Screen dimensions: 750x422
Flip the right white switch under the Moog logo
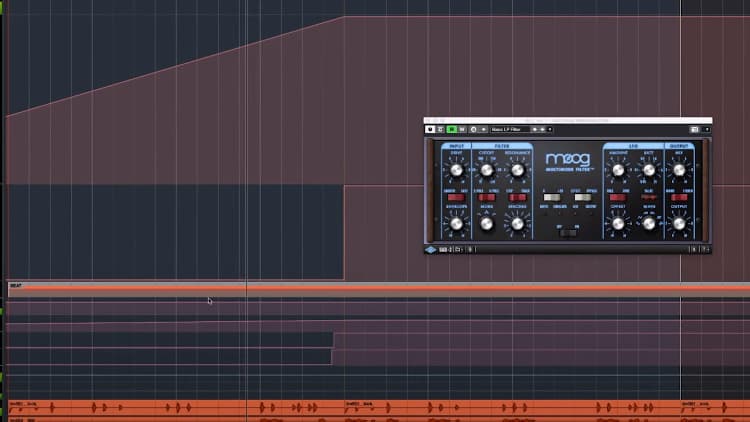583,197
